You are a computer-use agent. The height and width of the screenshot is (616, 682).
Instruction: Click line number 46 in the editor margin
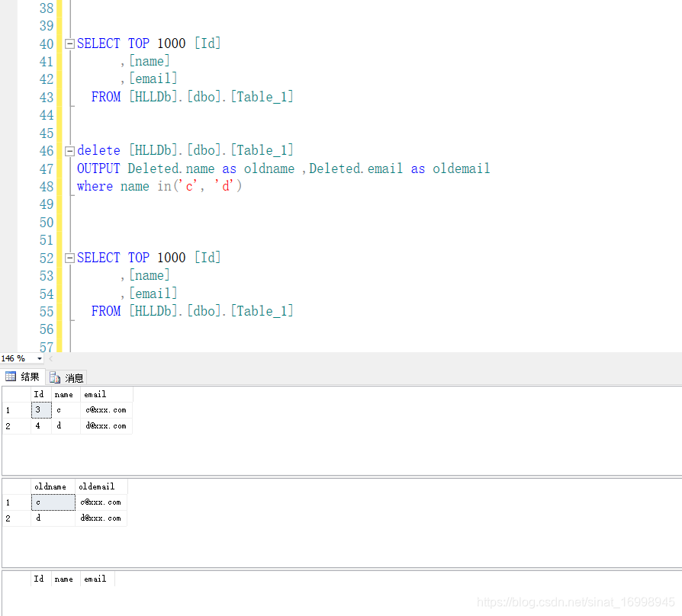(x=47, y=150)
